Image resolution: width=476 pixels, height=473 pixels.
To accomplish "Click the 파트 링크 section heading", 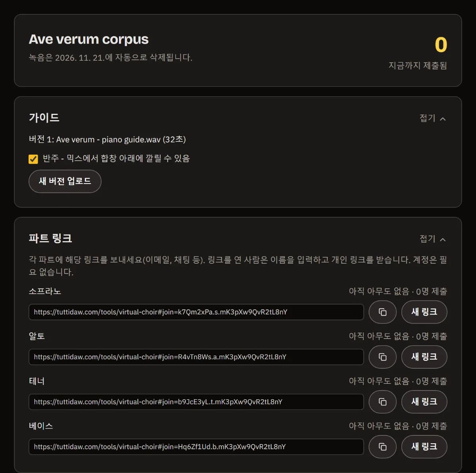I will (x=50, y=238).
